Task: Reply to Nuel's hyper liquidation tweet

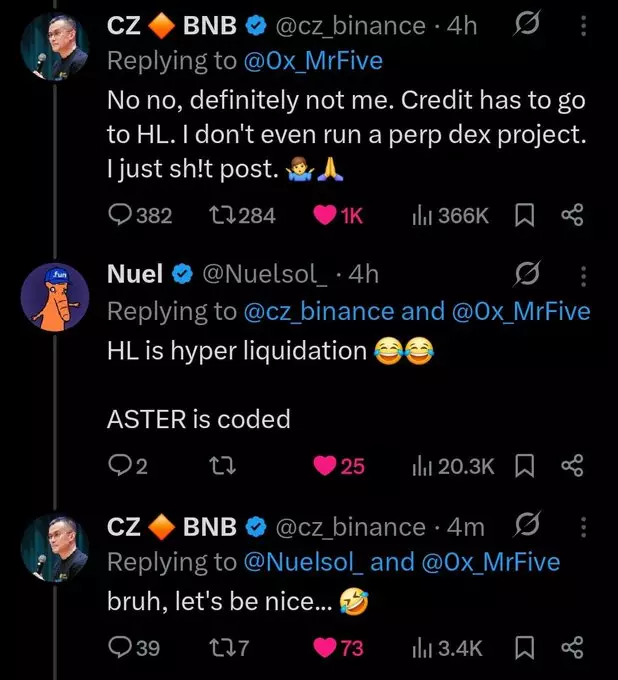Action: coord(119,464)
